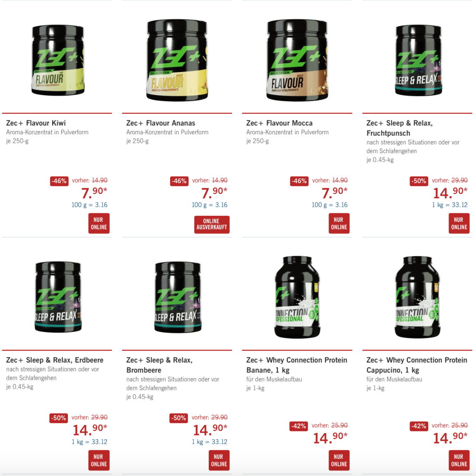Open the Whey Connection Cappucino image

tap(417, 297)
